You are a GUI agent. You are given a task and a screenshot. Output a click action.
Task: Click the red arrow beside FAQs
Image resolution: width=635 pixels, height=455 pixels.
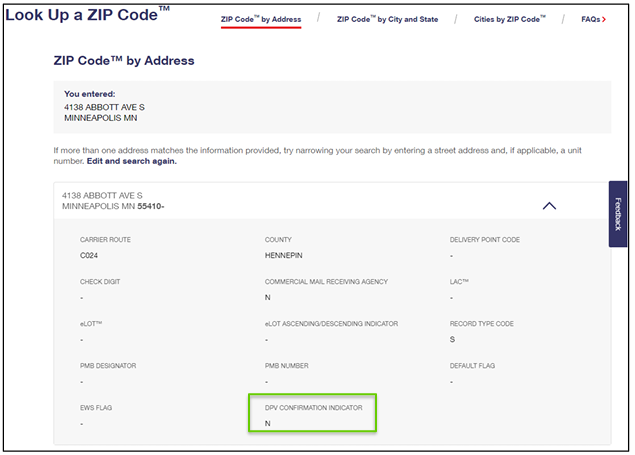point(604,19)
